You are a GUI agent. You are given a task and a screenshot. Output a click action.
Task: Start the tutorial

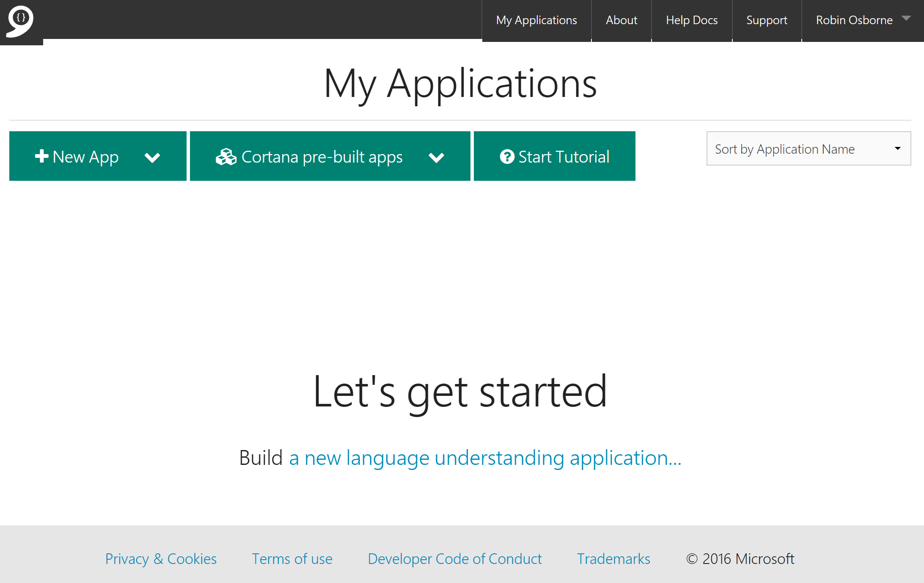(x=554, y=156)
